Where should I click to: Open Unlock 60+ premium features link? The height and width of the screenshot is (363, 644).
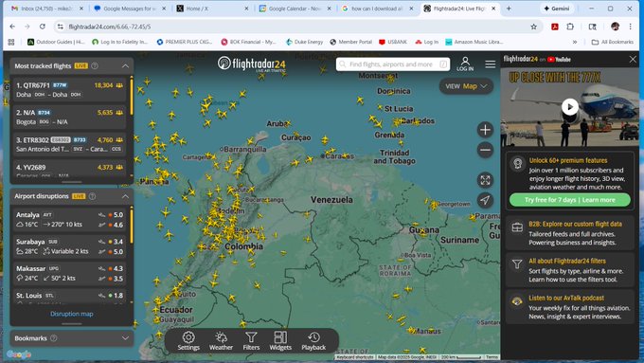tap(567, 160)
